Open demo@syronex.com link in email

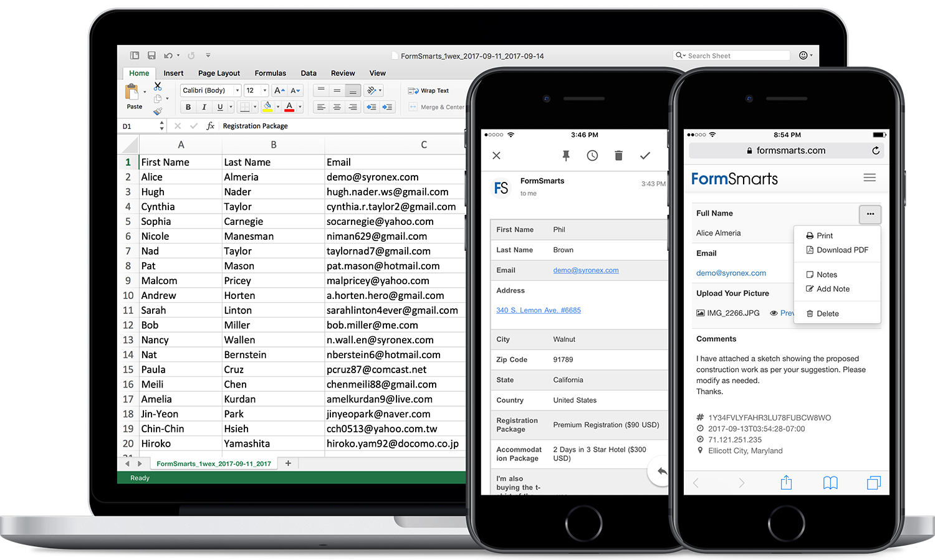(586, 270)
